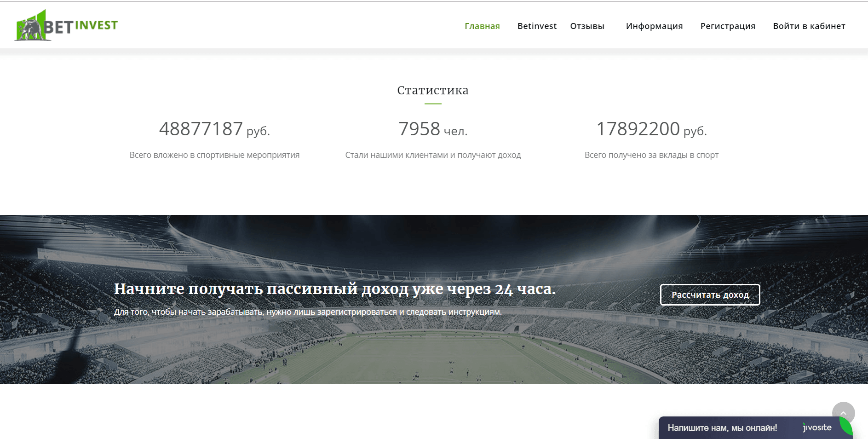Open the Главная navigation page

[x=482, y=26]
